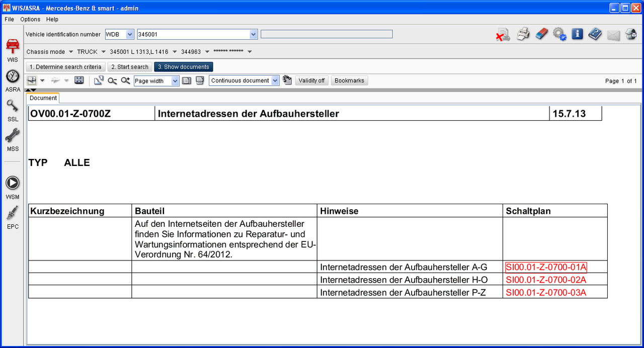Expand the 344963 dropdown
This screenshot has height=348, width=644.
pyautogui.click(x=207, y=52)
